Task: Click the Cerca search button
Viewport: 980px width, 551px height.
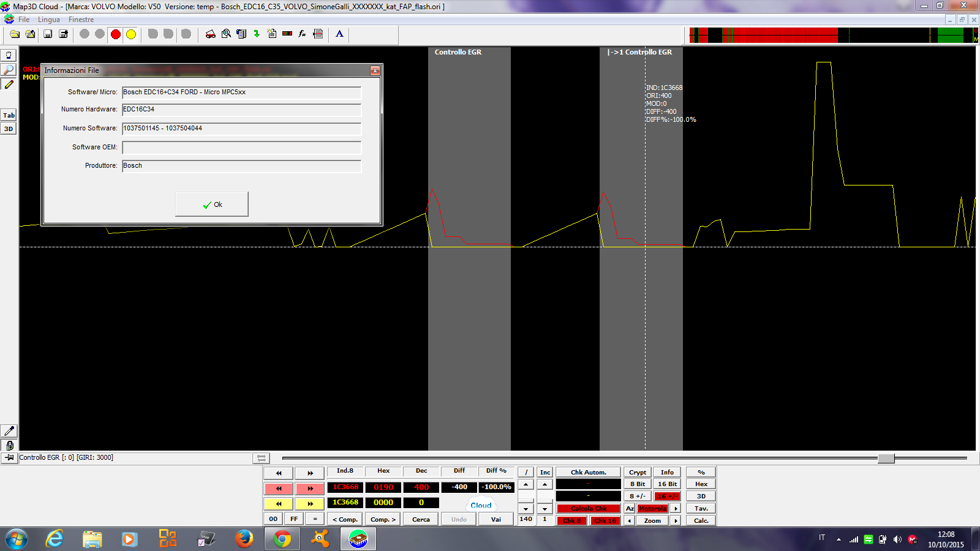Action: 421,520
